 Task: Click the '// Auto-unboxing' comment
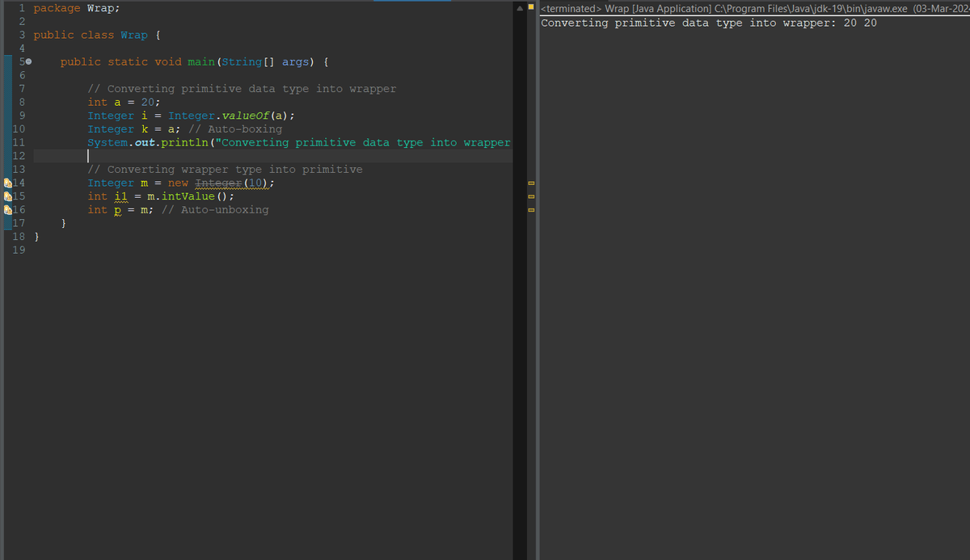point(215,210)
